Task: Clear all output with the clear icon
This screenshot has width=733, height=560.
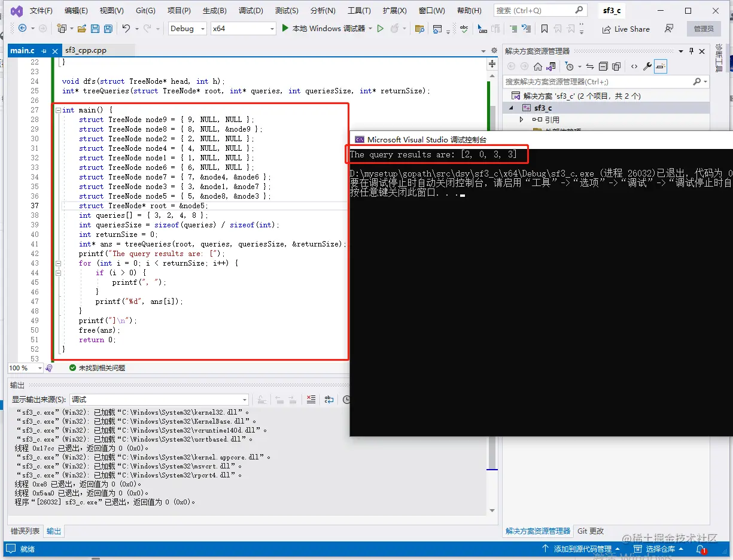Action: pos(311,400)
